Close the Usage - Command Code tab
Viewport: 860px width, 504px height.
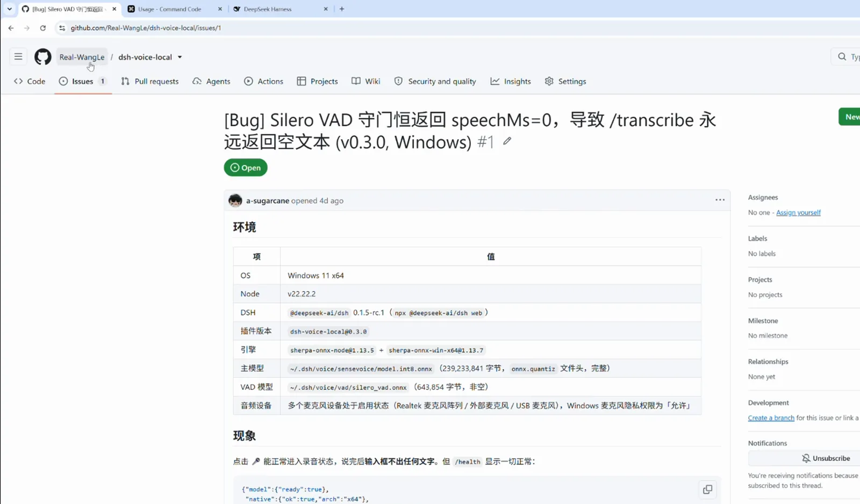[220, 9]
